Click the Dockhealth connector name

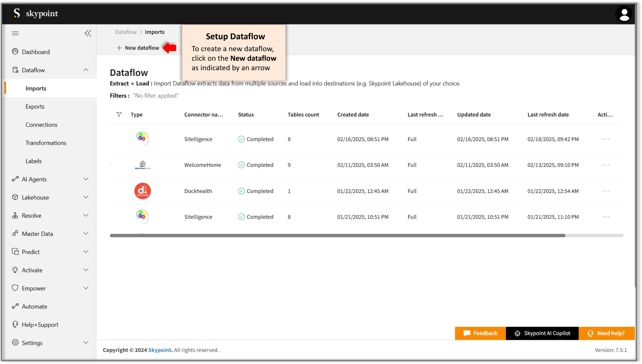(198, 191)
